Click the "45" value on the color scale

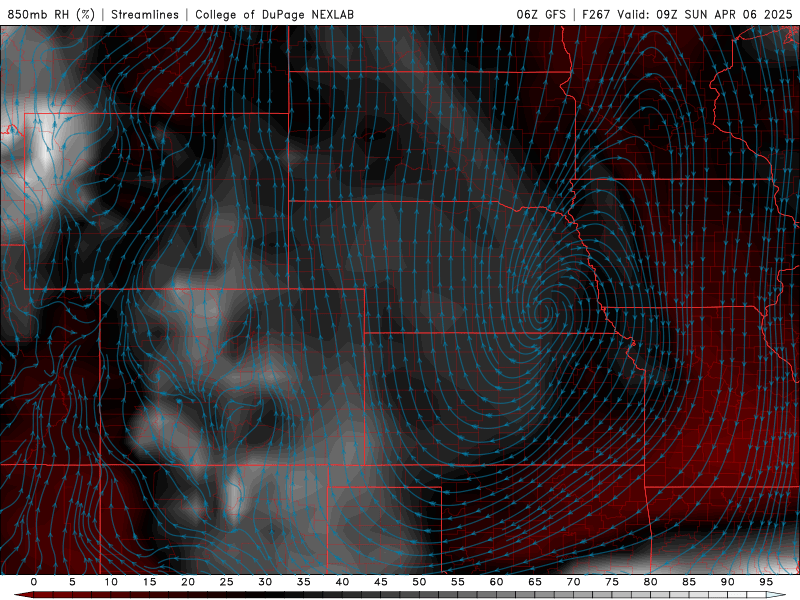click(381, 582)
